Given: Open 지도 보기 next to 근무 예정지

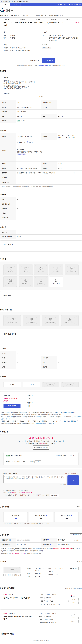Looking at the screenshot, I should (x=76, y=173).
